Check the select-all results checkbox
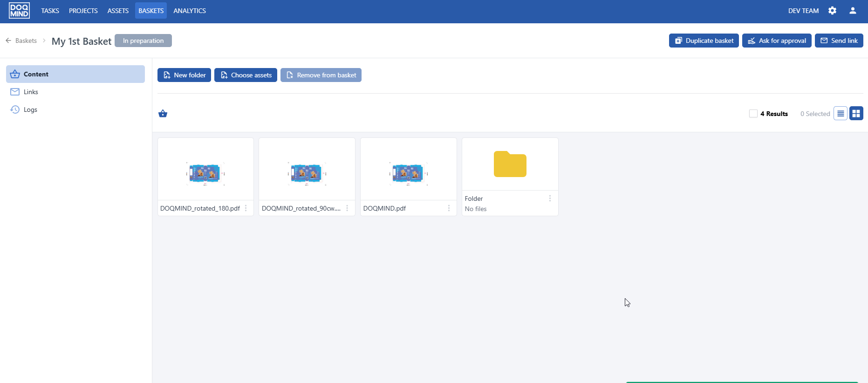The image size is (868, 383). 753,114
